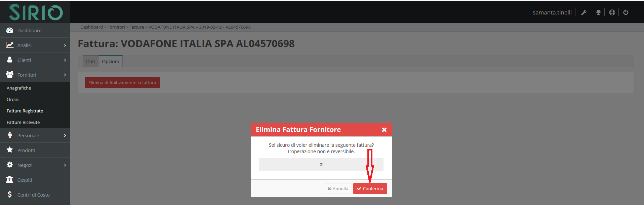Open help via lifebuoy icon

(612, 12)
